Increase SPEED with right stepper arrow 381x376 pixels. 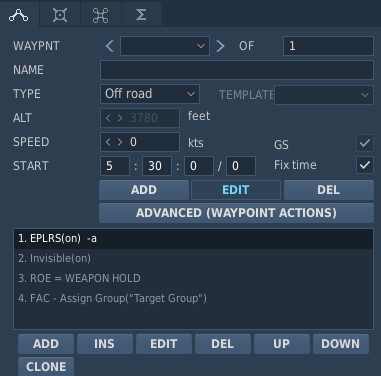120,142
